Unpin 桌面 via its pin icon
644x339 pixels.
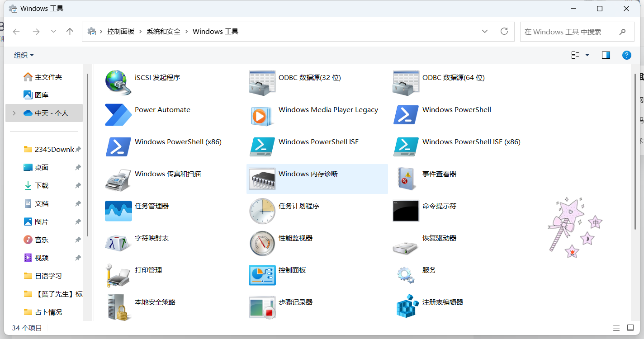tap(78, 167)
